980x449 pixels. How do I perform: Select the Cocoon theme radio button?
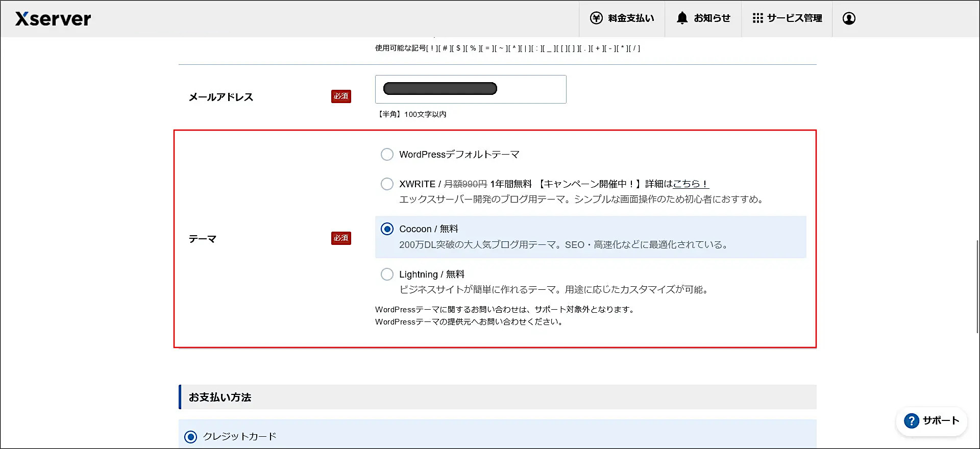387,229
